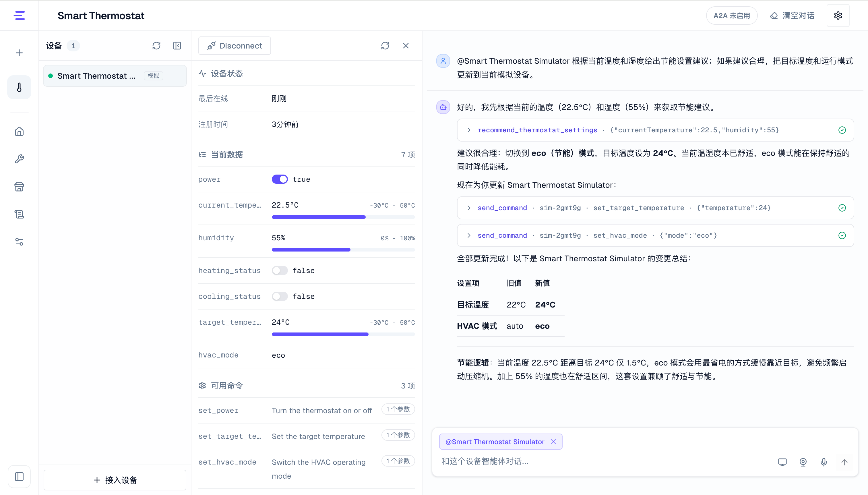Expand the set_hvac_mode send_command call
The width and height of the screenshot is (868, 495).
tap(655, 235)
